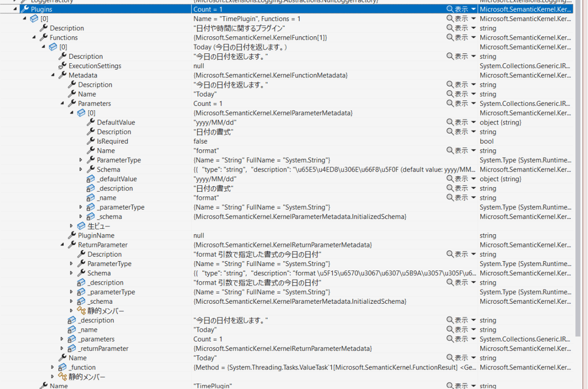The width and height of the screenshot is (588, 389).
Task: Open the 表示 dropdown arrow in the Plugins row
Action: point(473,9)
